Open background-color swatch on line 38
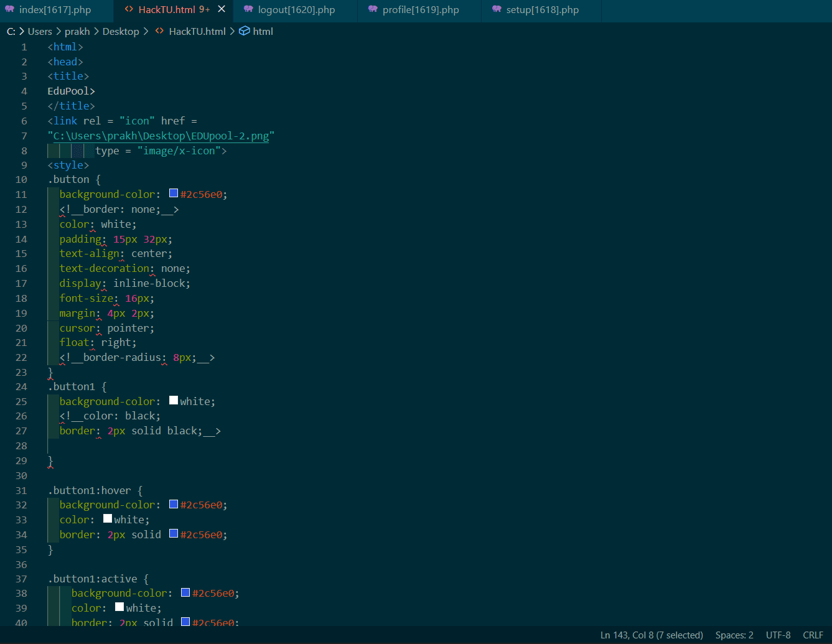Image resolution: width=832 pixels, height=644 pixels. click(185, 592)
